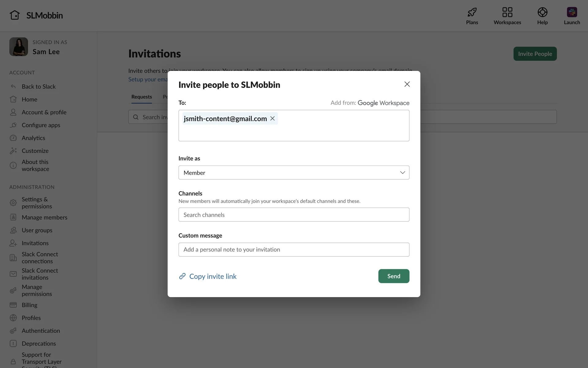Click the Invite as dropdown chevron
Viewport: 588px width, 368px height.
[x=402, y=173]
